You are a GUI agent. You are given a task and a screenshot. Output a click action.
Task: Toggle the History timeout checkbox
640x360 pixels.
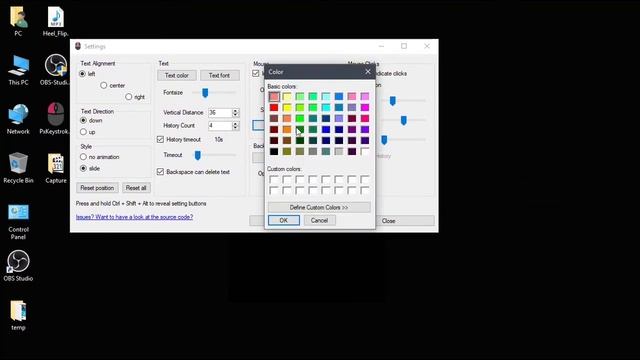[160, 140]
